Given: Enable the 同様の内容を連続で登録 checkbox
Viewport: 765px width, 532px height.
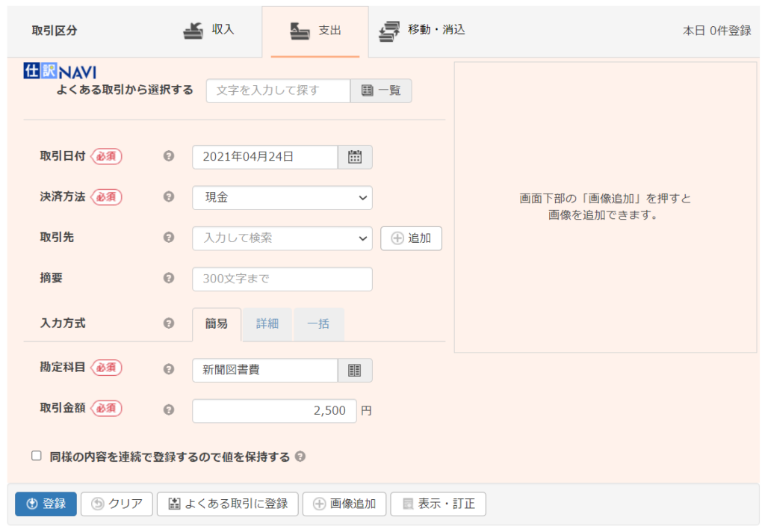Looking at the screenshot, I should pyautogui.click(x=37, y=456).
